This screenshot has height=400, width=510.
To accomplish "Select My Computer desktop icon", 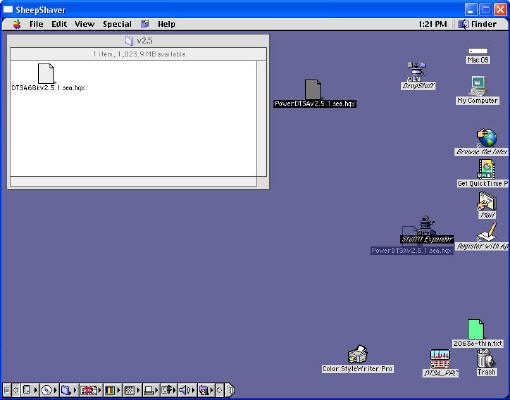I will point(478,86).
